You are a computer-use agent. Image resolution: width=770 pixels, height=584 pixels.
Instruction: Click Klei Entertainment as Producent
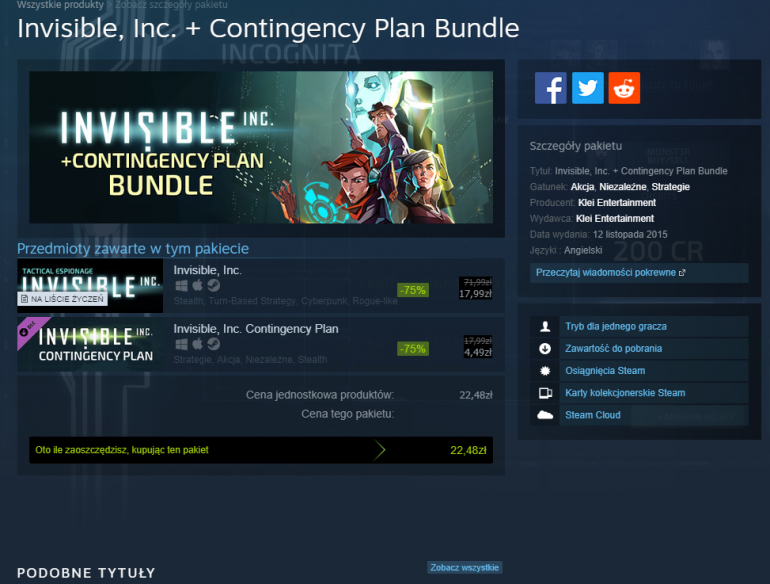click(617, 203)
